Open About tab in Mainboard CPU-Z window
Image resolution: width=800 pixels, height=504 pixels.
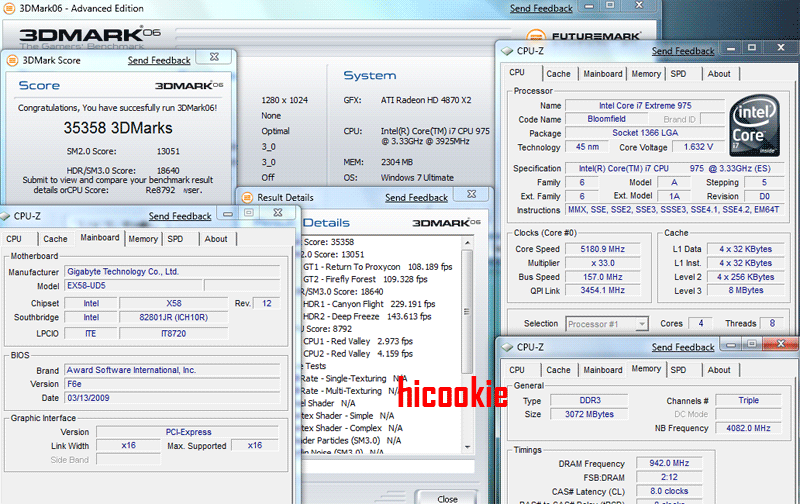point(216,239)
